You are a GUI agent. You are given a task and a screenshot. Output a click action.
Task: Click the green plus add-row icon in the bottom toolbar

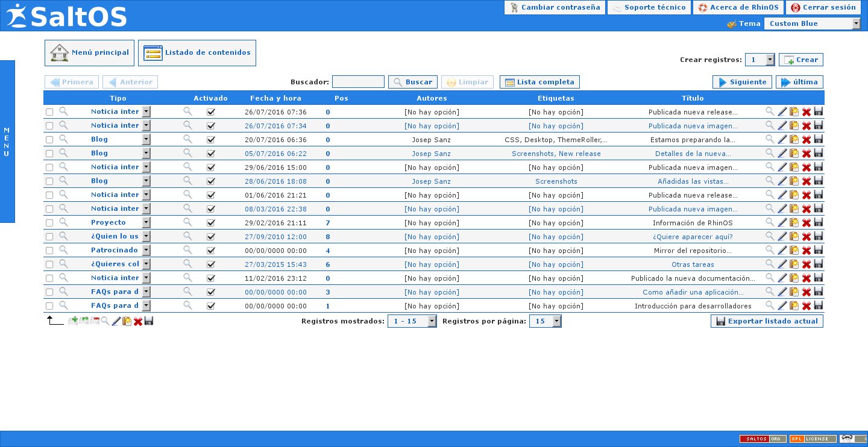tap(72, 321)
